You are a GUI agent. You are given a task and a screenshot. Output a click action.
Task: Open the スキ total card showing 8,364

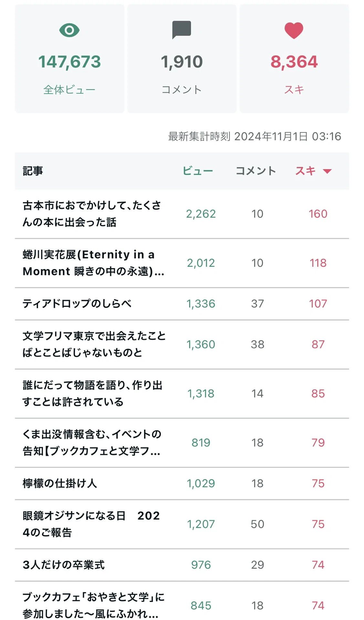pyautogui.click(x=294, y=58)
